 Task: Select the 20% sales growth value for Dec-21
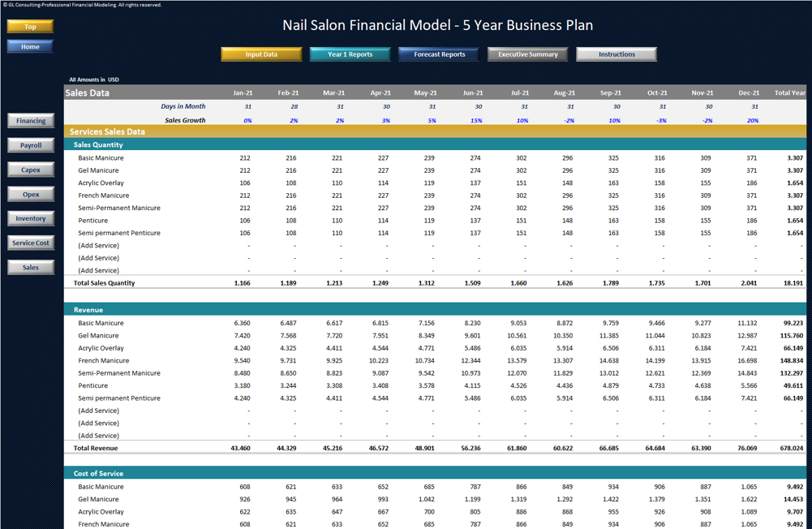(x=753, y=121)
